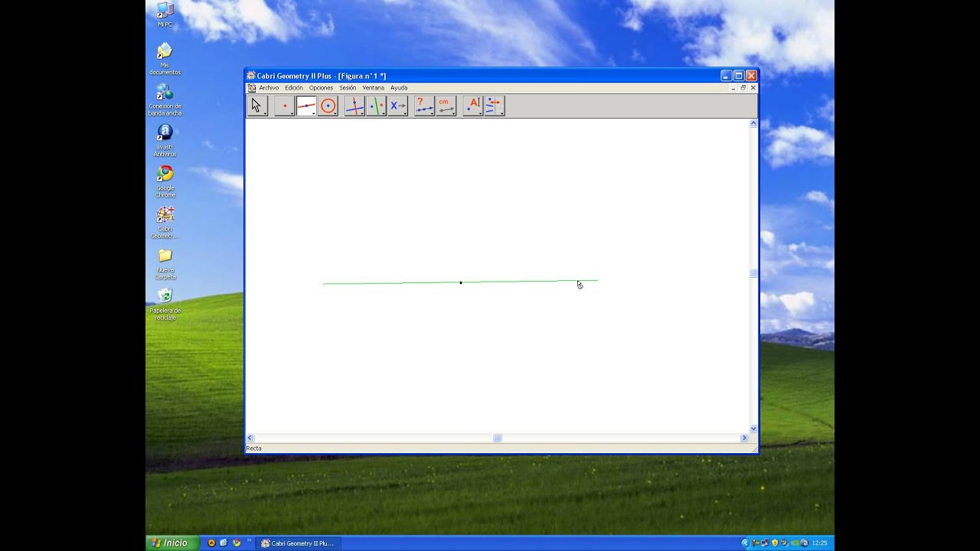The width and height of the screenshot is (980, 551).
Task: Open the macro X tool
Action: pos(397,106)
